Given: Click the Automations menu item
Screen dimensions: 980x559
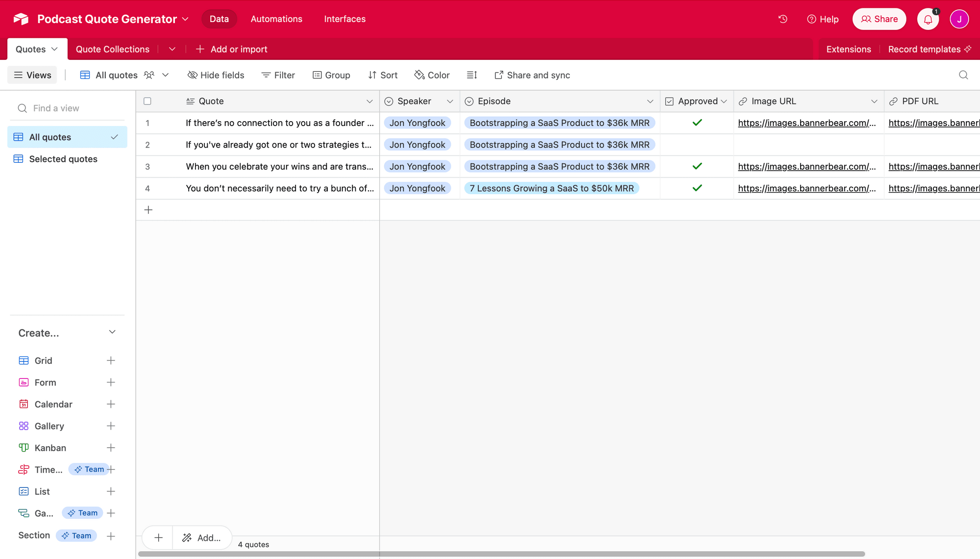Looking at the screenshot, I should click(276, 19).
